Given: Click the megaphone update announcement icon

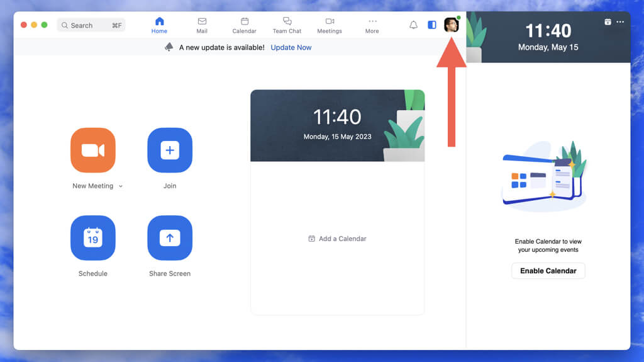Looking at the screenshot, I should tap(169, 47).
